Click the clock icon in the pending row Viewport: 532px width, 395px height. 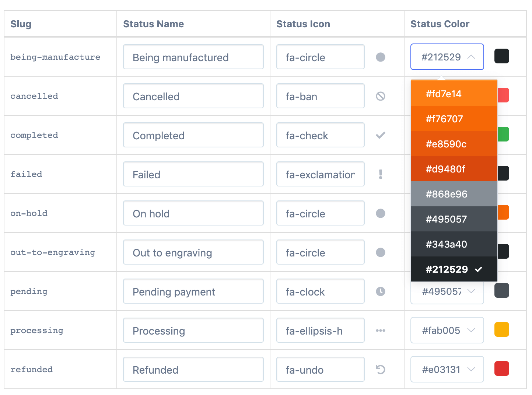click(x=380, y=291)
